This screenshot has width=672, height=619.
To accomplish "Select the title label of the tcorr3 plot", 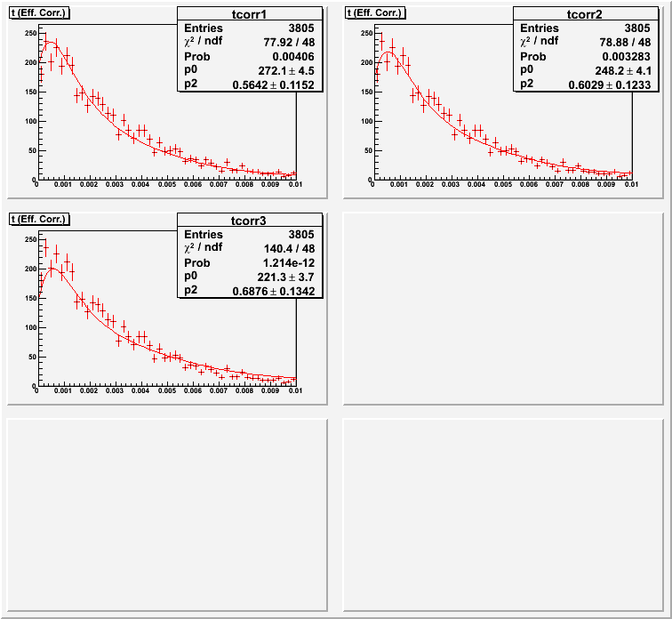I will (38, 219).
